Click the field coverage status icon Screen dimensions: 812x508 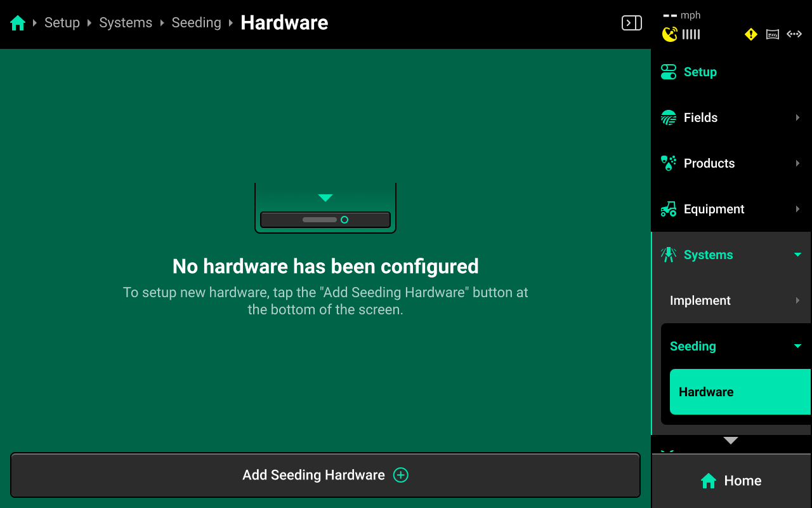(x=773, y=34)
